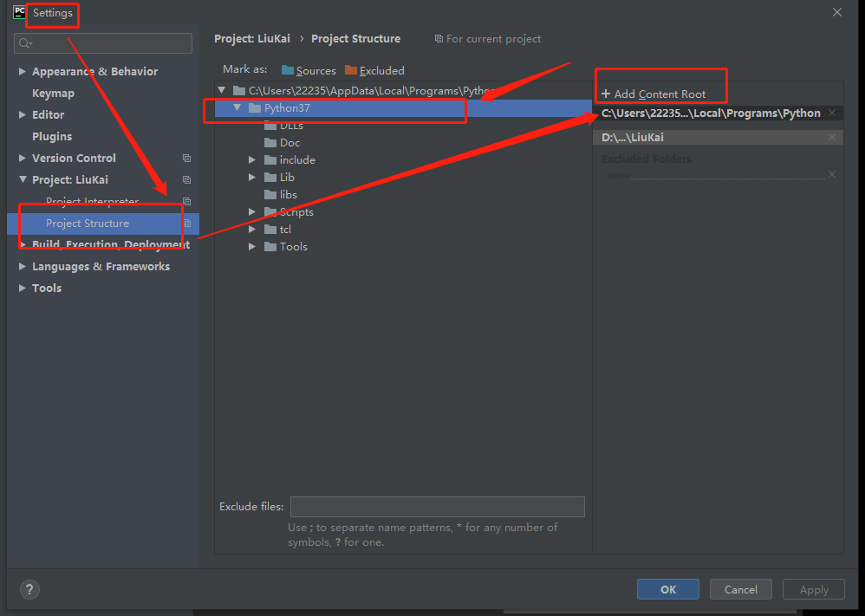The width and height of the screenshot is (865, 616).
Task: Collapse the Python37 tree node
Action: (237, 107)
